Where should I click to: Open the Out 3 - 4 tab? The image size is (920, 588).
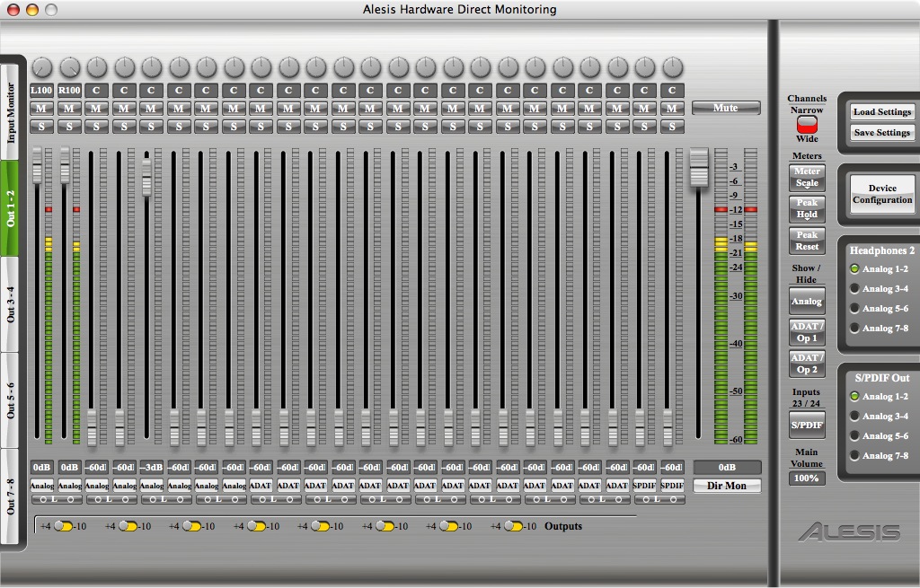click(x=10, y=304)
